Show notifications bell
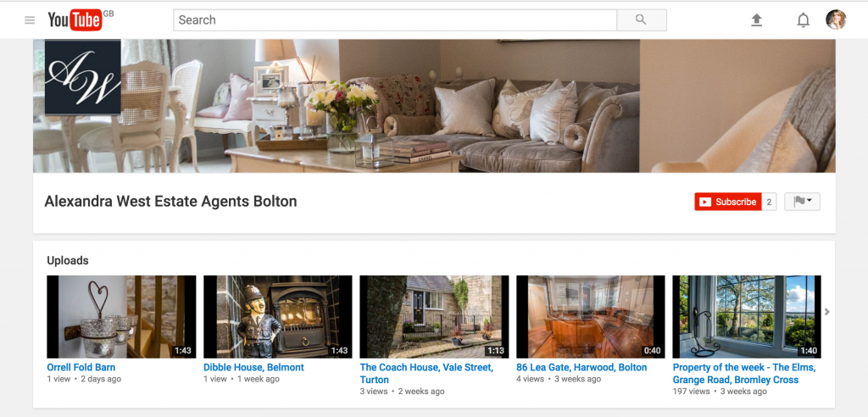 pos(803,20)
